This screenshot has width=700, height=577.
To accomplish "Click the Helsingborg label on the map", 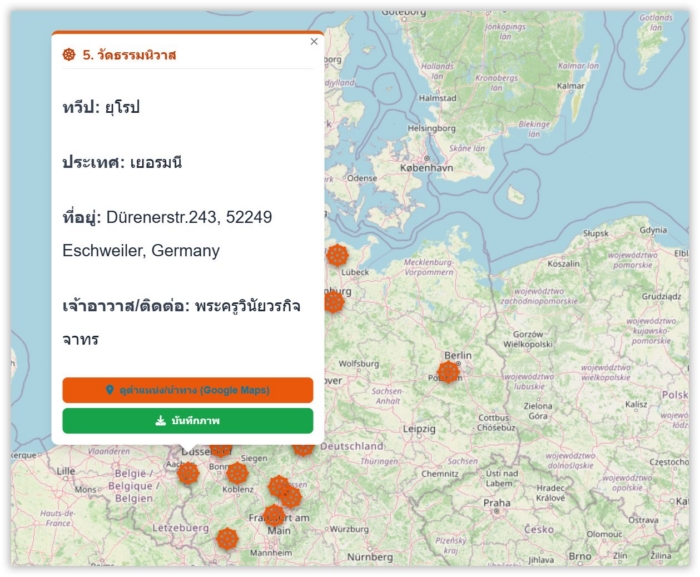I will coord(431,128).
